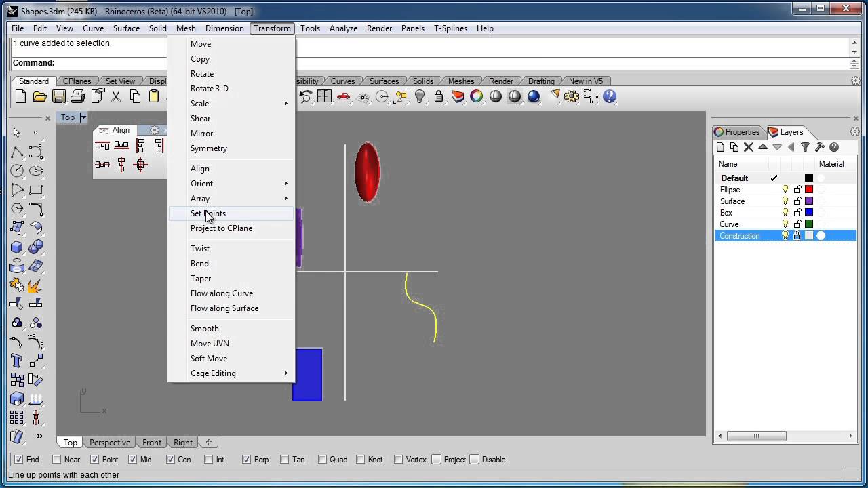Toggle the Mid osnap checkbox

(x=133, y=460)
